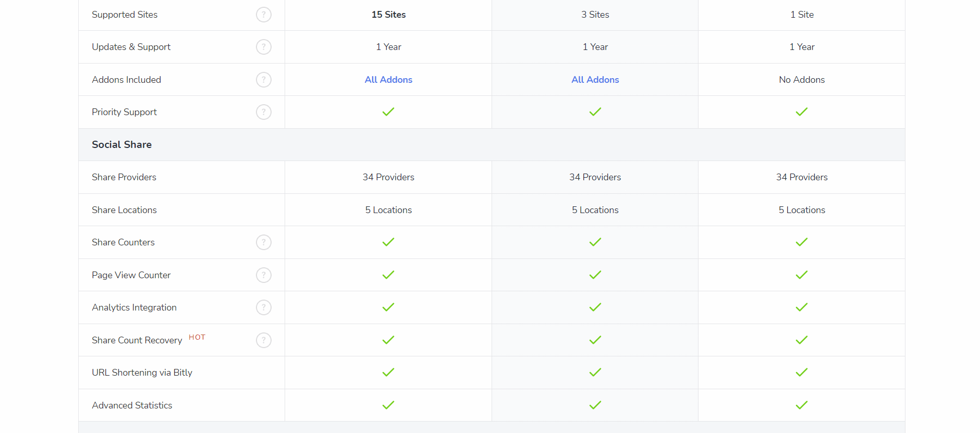Image resolution: width=980 pixels, height=433 pixels.
Task: Click 5 Locations in the 15 Sites column
Action: click(x=388, y=210)
